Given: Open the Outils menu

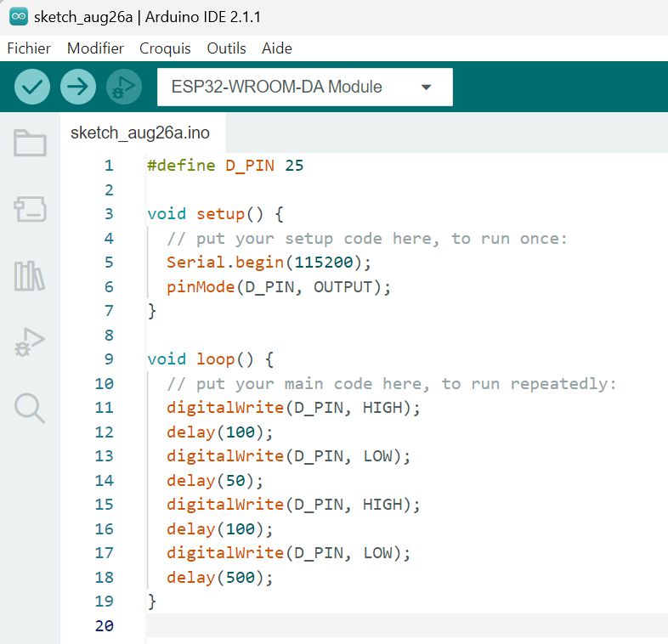Looking at the screenshot, I should tap(226, 48).
